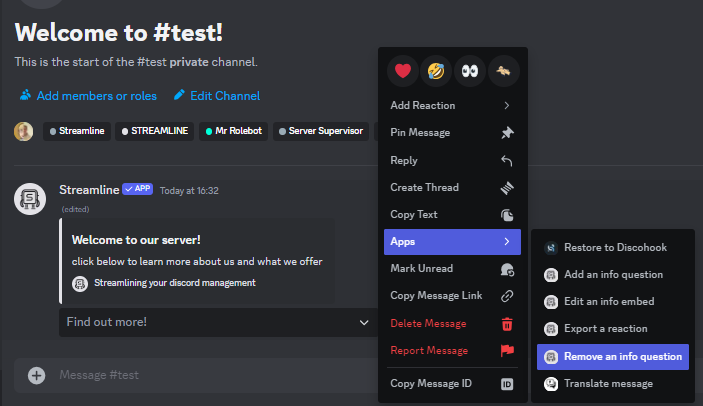Expand the Add Reaction submenu
Image resolution: width=703 pixels, height=406 pixels.
coord(452,105)
